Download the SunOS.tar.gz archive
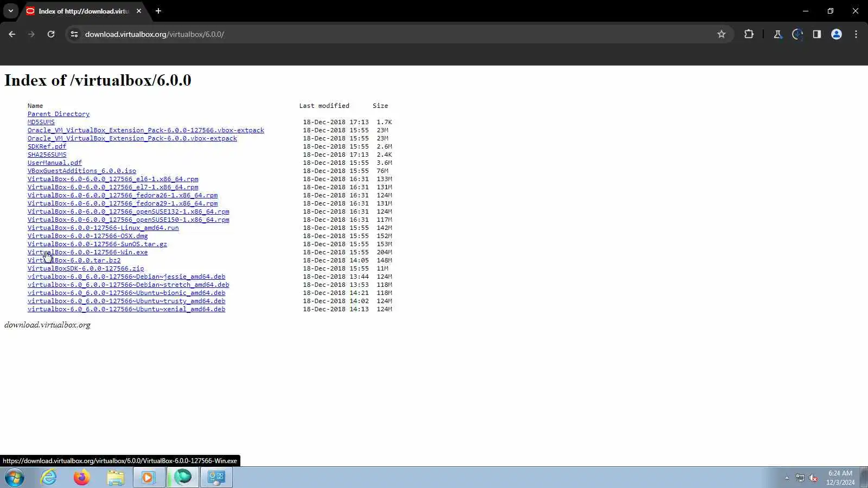The width and height of the screenshot is (868, 488). [98, 244]
